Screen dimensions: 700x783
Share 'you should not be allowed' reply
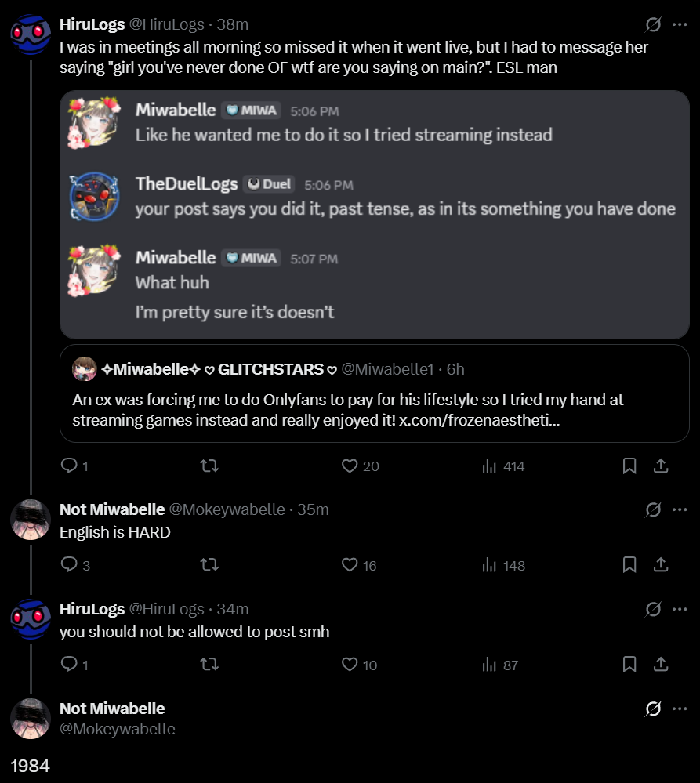click(x=661, y=665)
